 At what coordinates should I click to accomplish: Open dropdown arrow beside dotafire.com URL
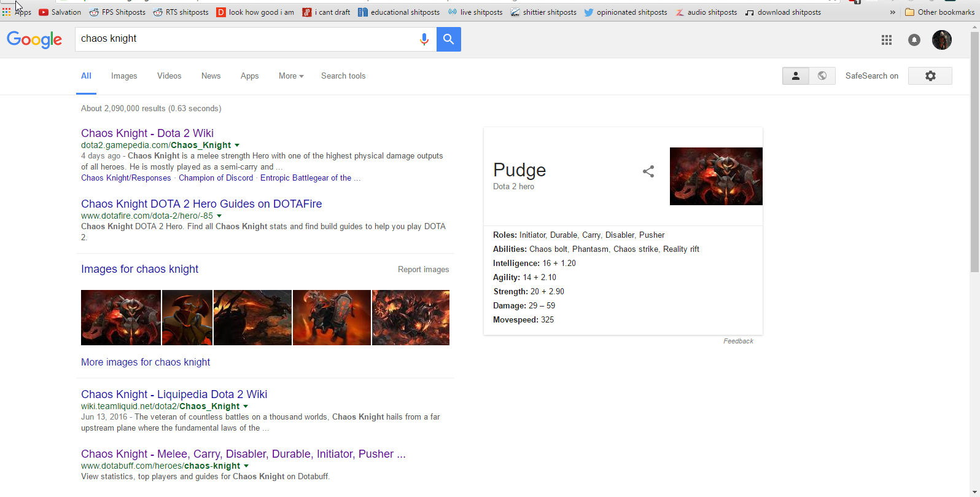(x=219, y=216)
